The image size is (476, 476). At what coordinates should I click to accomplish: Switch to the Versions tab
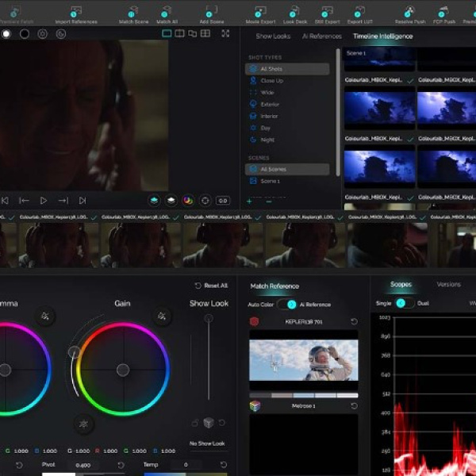click(x=448, y=285)
